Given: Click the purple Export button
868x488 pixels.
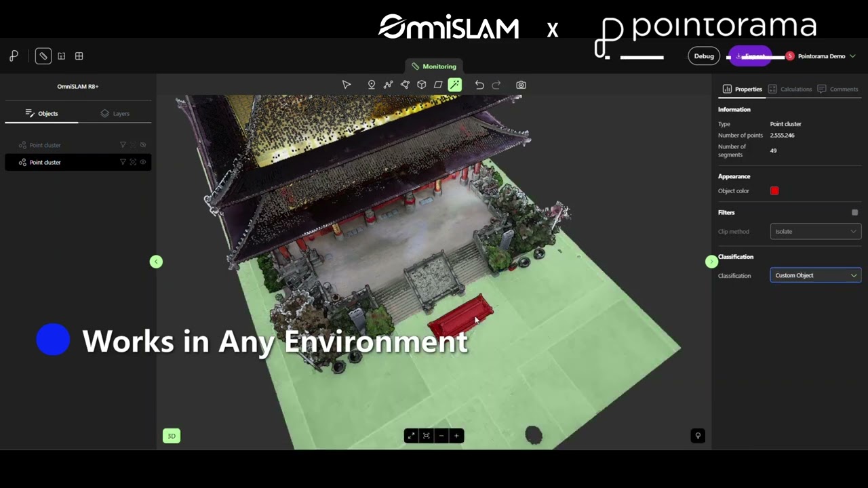Looking at the screenshot, I should click(750, 56).
